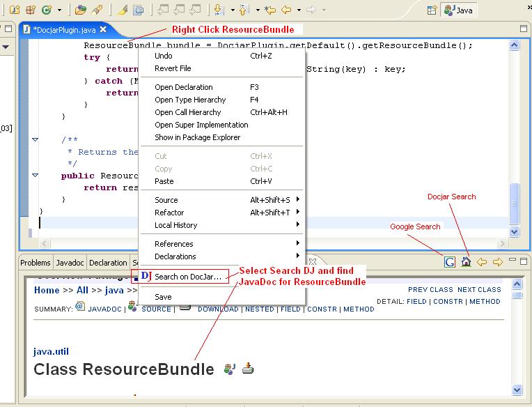Image resolution: width=532 pixels, height=407 pixels.
Task: Click the flashlight Search toolbar icon
Action: pos(97,10)
